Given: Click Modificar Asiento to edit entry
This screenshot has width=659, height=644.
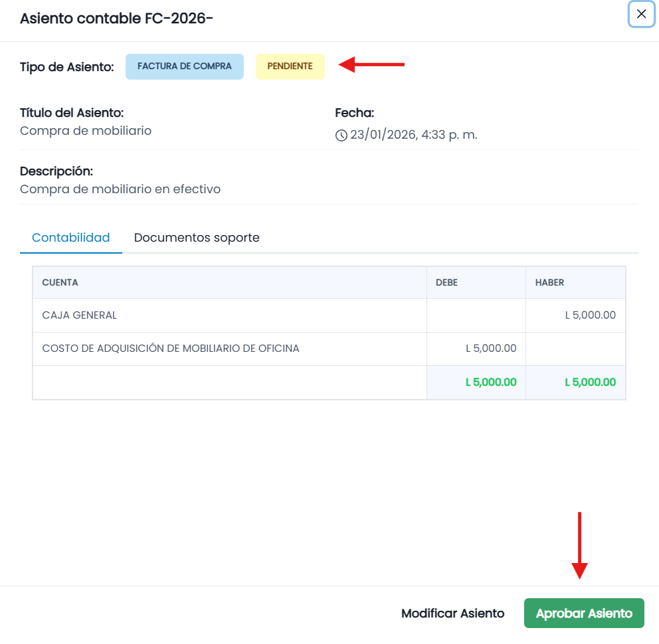Looking at the screenshot, I should coord(452,613).
